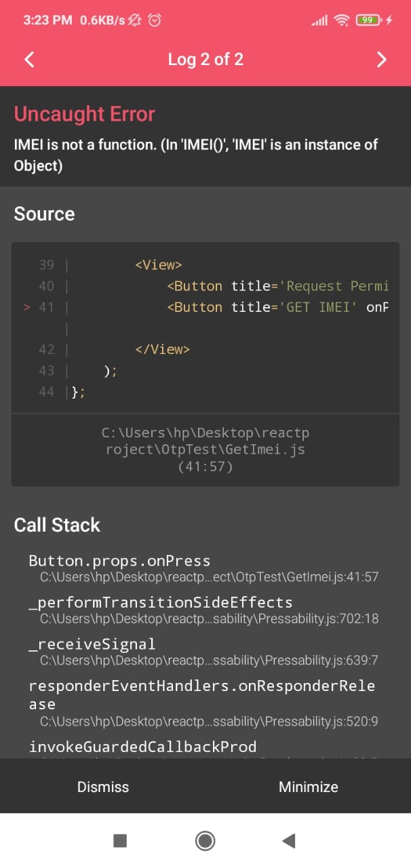Minimize the error overlay
The width and height of the screenshot is (411, 868).
308,787
